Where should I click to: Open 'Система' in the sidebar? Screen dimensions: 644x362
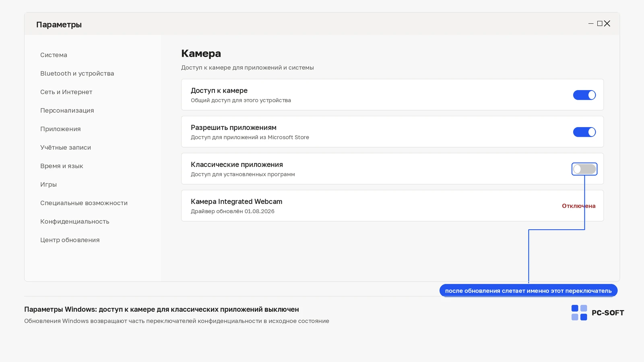point(54,55)
